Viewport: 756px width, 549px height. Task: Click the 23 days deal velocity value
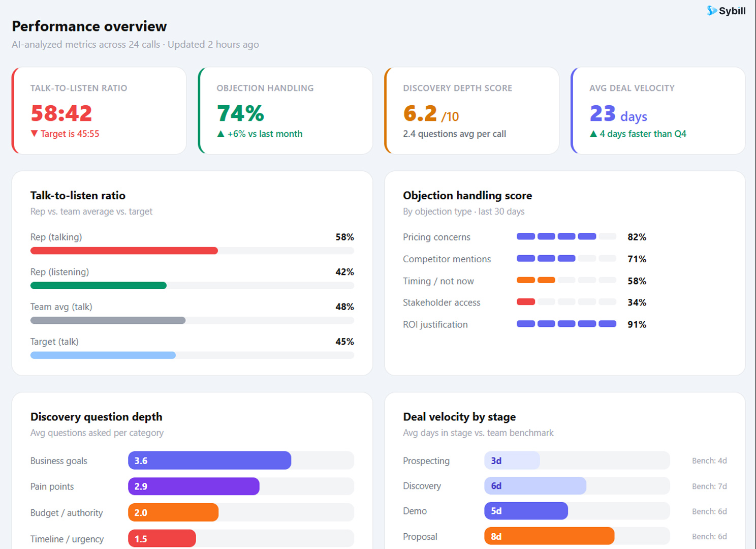click(x=618, y=113)
